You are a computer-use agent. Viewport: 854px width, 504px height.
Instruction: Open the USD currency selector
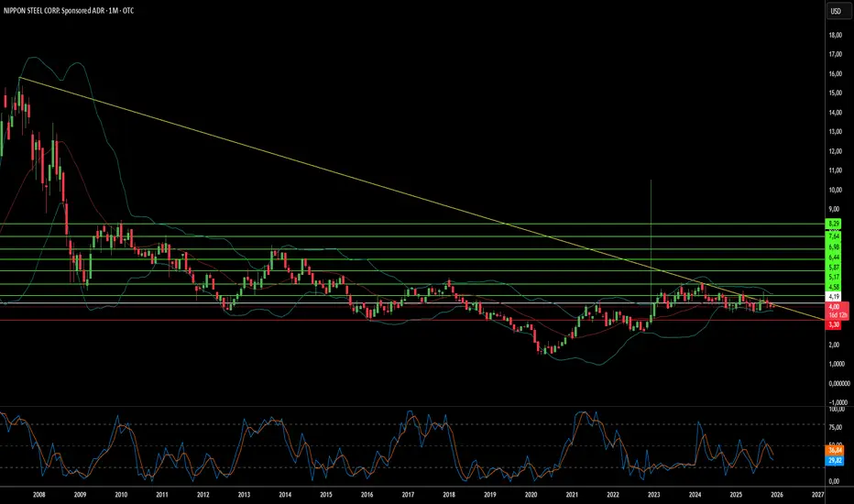click(x=836, y=11)
